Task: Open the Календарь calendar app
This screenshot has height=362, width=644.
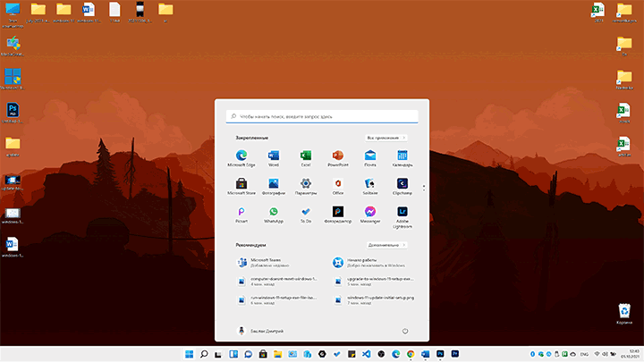Action: (402, 158)
